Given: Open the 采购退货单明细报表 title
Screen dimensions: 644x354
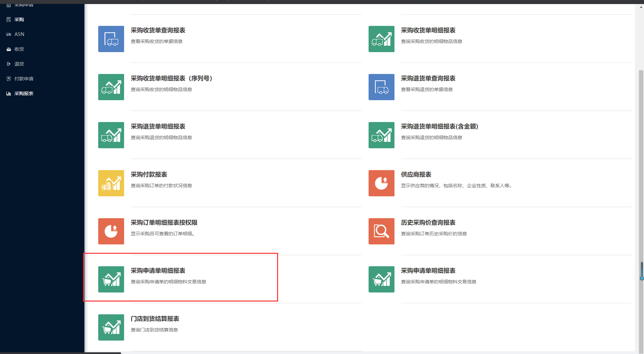Looking at the screenshot, I should coord(158,126).
